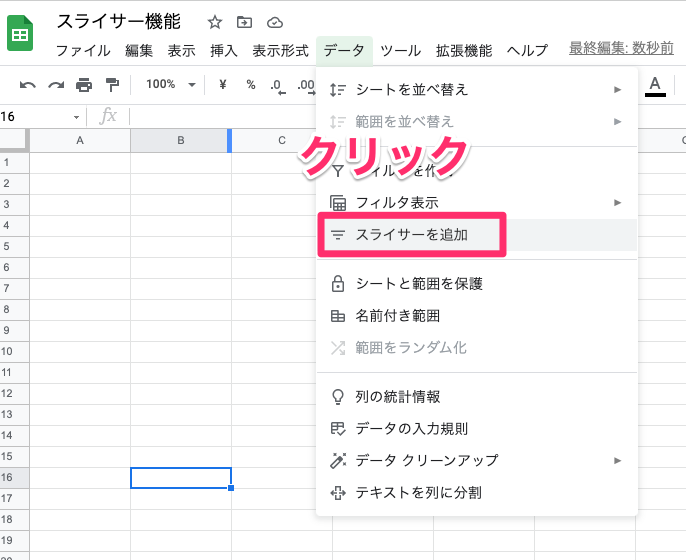Star the document with the star icon

point(215,22)
